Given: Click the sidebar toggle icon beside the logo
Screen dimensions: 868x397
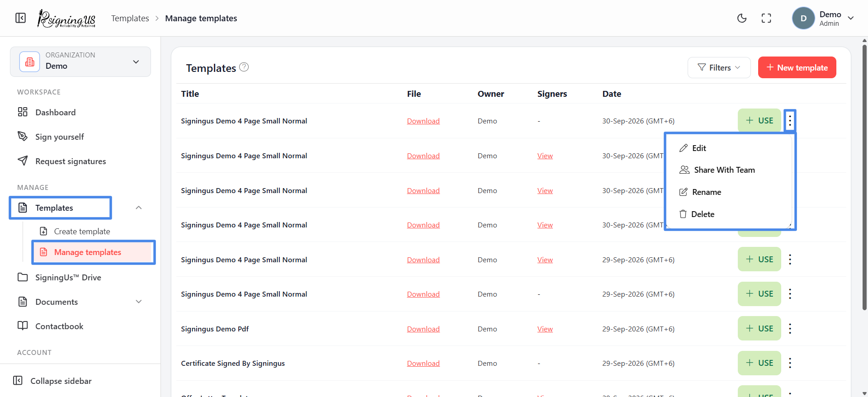Looking at the screenshot, I should click(x=21, y=18).
